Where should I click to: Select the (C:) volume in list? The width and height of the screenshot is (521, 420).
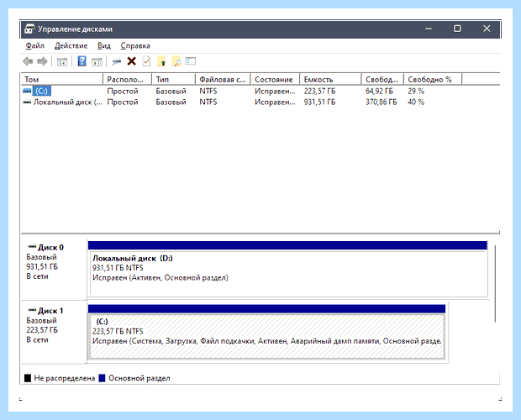(x=41, y=91)
